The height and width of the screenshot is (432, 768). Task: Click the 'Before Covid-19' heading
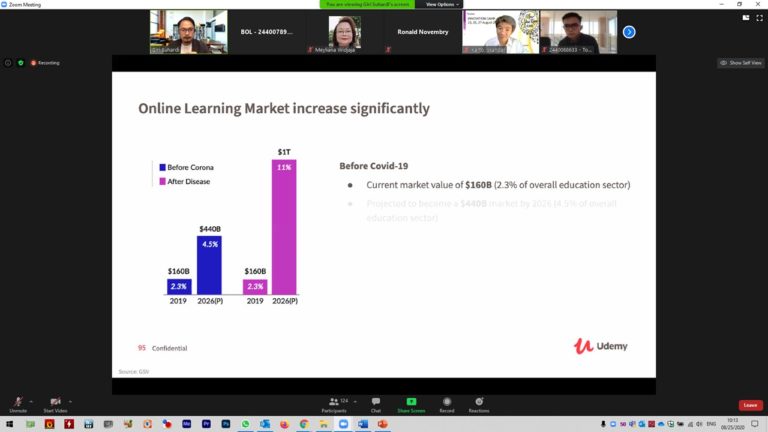(x=374, y=166)
